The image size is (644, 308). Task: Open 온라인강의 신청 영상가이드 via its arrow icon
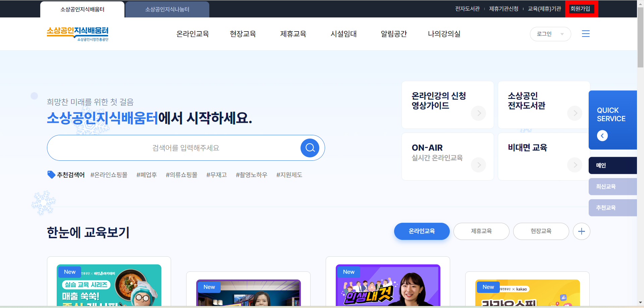[x=478, y=113]
